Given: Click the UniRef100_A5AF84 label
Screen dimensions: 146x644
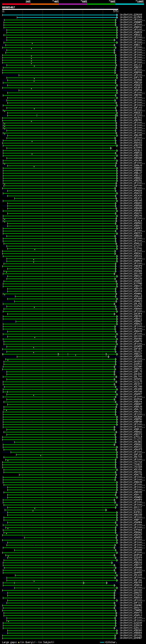Looking at the screenshot, I should point(131,90).
